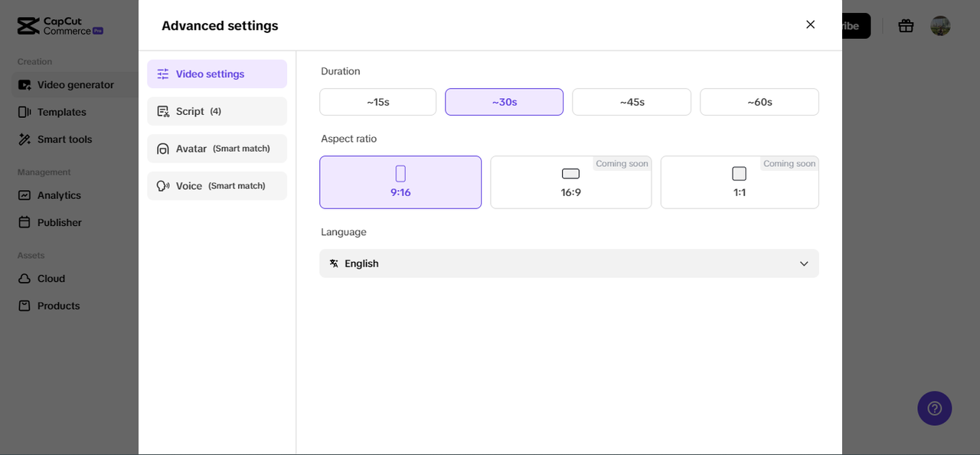Open the gift box icon in header
The image size is (980, 455).
(906, 25)
